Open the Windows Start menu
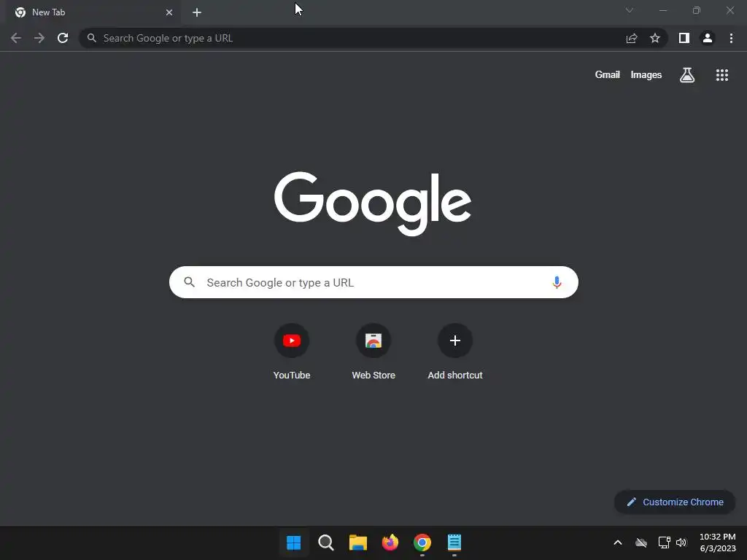 point(293,542)
